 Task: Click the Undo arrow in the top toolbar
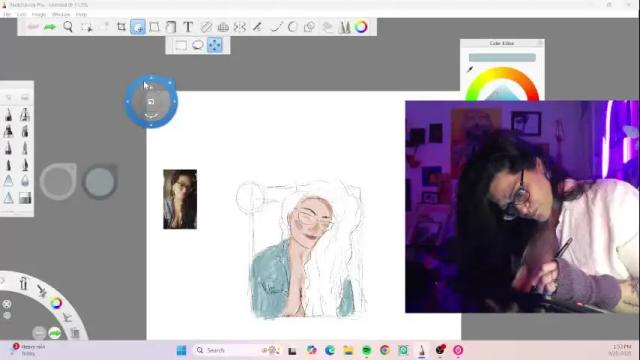33,27
